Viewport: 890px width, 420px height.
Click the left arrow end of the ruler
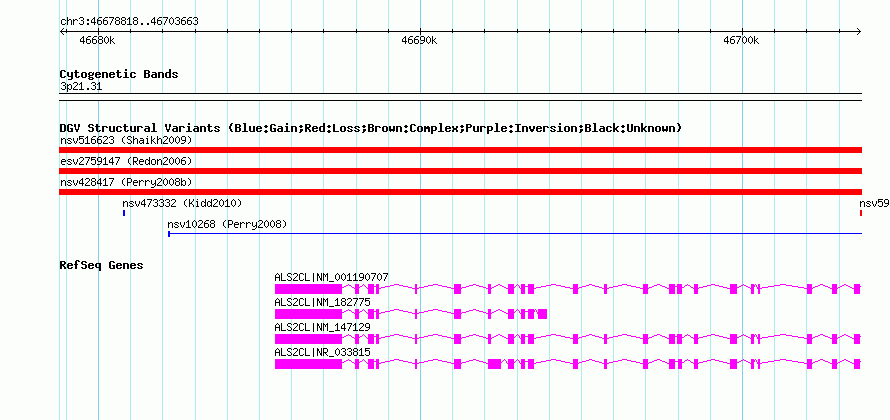tap(62, 32)
